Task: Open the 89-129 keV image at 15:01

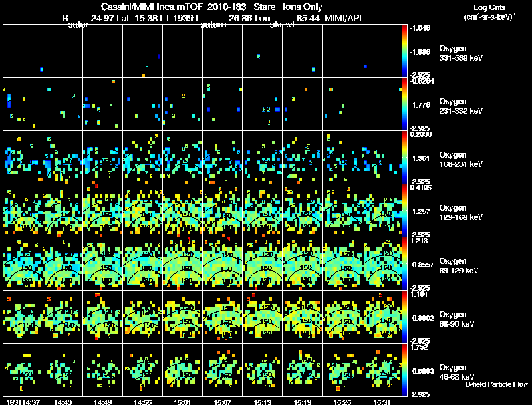Action: click(182, 263)
